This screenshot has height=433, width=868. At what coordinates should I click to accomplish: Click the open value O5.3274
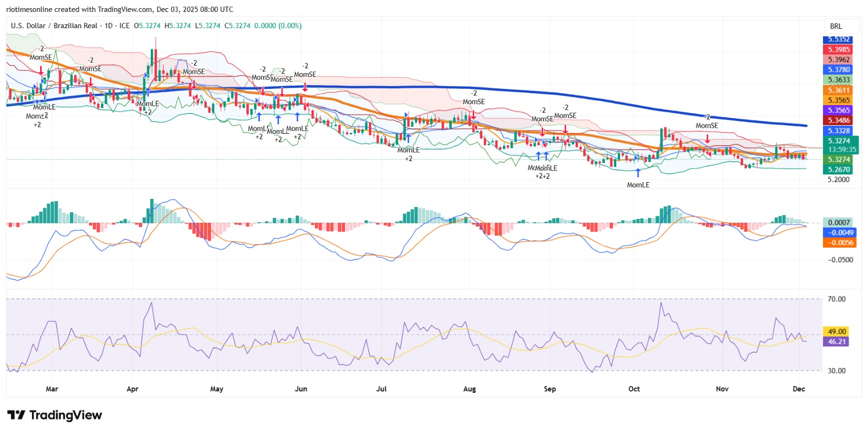(x=148, y=25)
